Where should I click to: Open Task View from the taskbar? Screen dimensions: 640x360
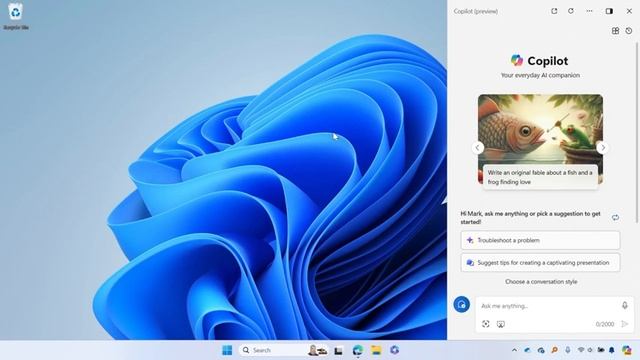click(x=338, y=350)
